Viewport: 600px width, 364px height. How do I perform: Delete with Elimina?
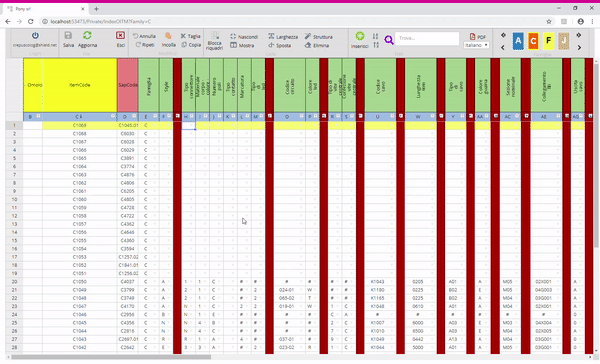[x=316, y=45]
